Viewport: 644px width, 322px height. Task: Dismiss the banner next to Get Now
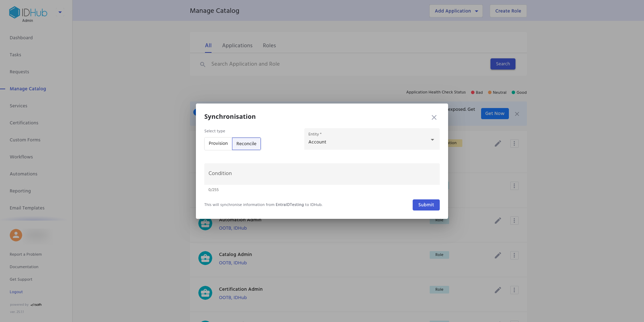(517, 114)
